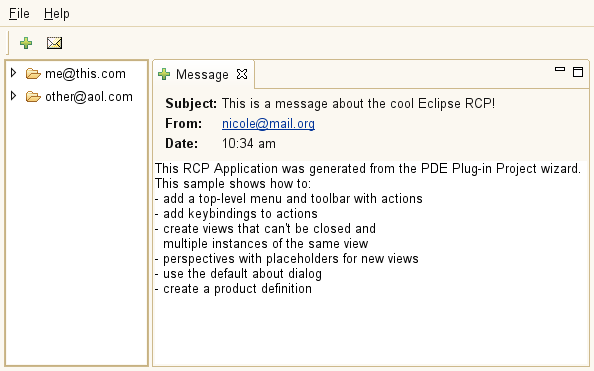Screen dimensions: 594x371
Task: Select the me@this.com account in the tree
Action: click(85, 74)
